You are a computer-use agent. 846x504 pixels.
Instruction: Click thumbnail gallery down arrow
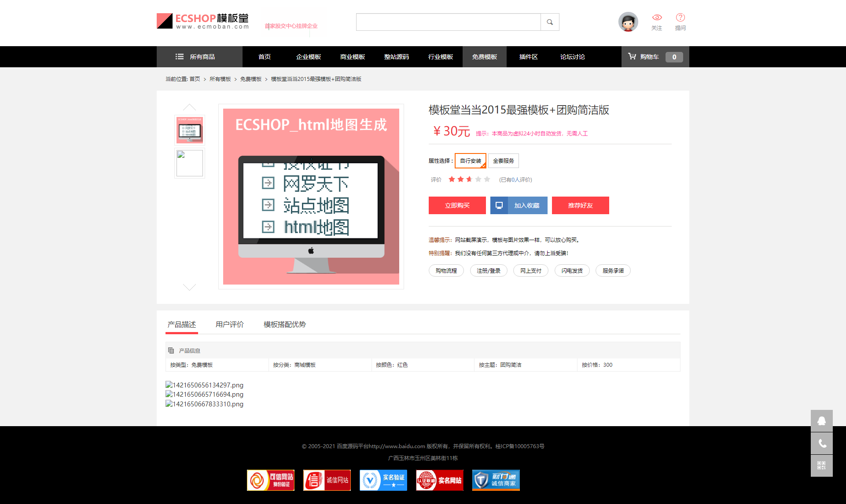point(189,287)
